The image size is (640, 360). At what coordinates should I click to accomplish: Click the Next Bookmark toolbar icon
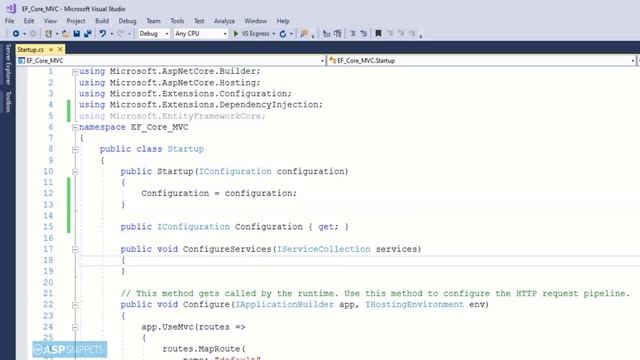point(401,33)
